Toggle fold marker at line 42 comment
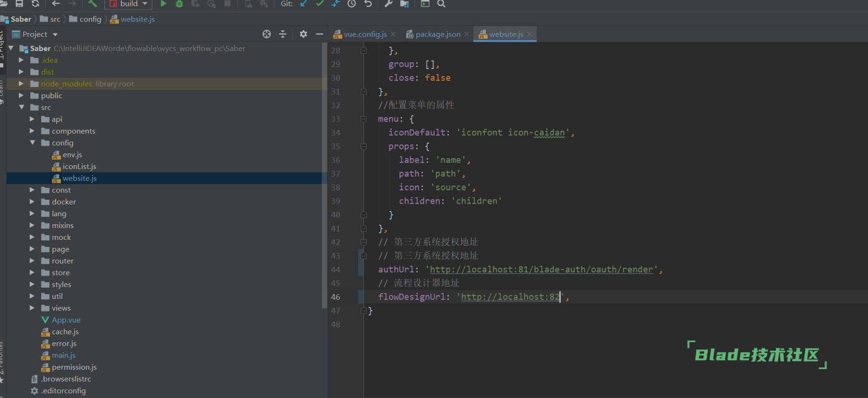 (x=363, y=242)
